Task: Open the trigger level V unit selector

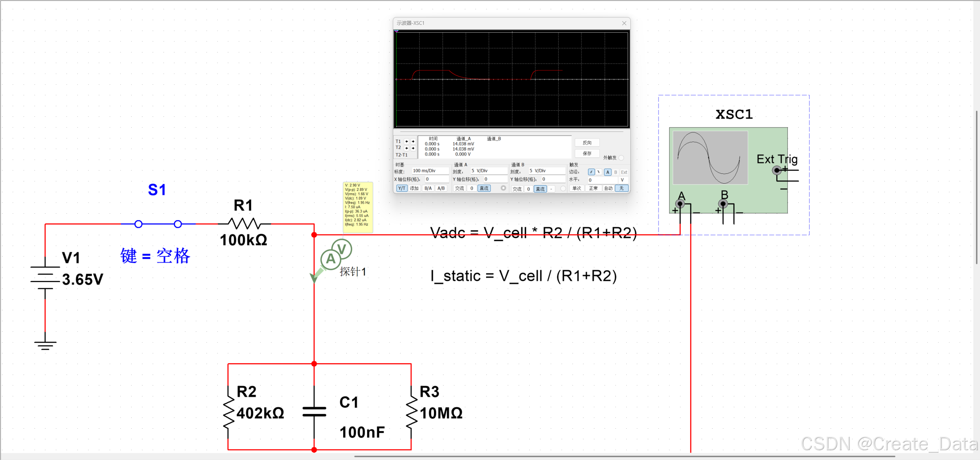Action: point(623,180)
